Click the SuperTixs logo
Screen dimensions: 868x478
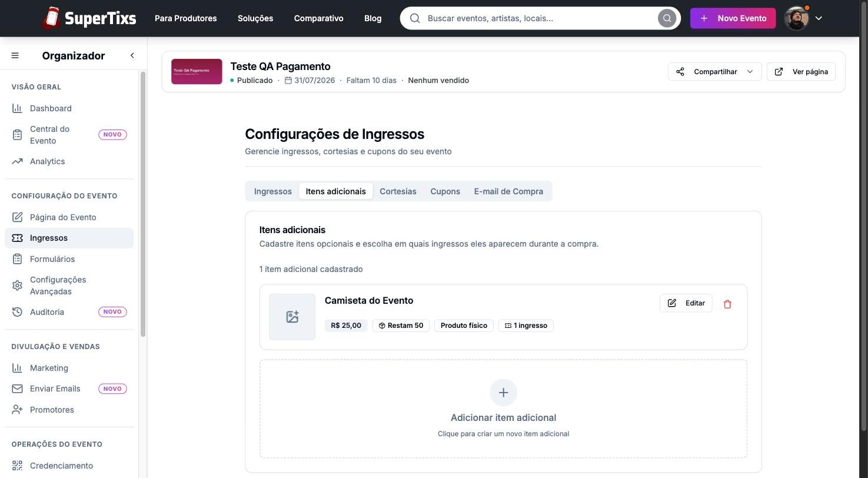(89, 18)
